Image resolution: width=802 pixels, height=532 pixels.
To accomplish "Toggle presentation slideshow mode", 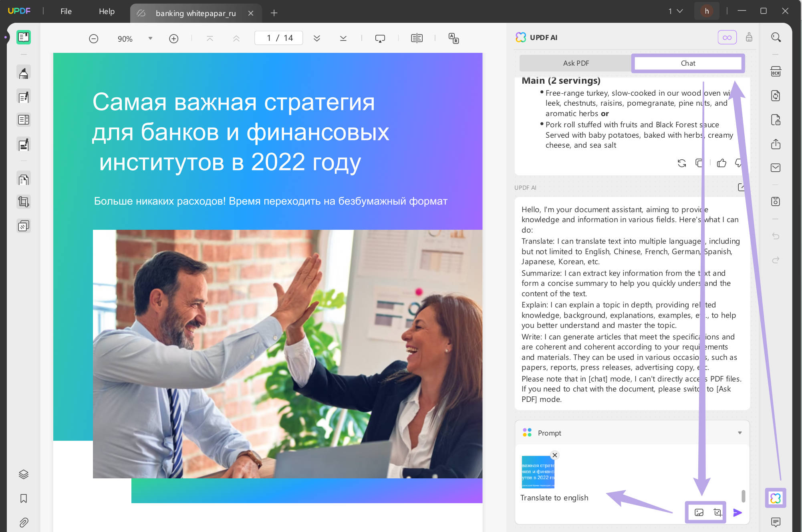I will pos(379,38).
